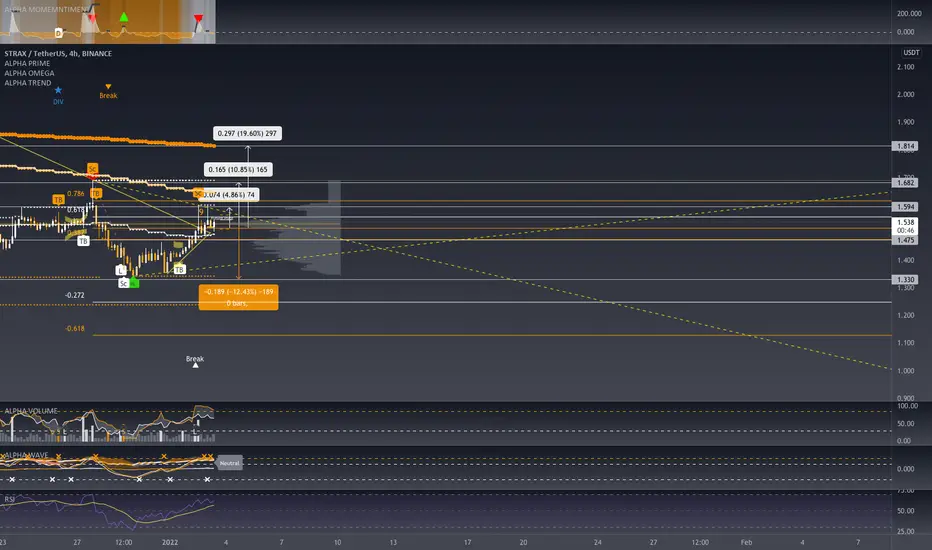The height and width of the screenshot is (550, 932).
Task: Click the white TB badge at trendline start
Action: tap(180, 269)
